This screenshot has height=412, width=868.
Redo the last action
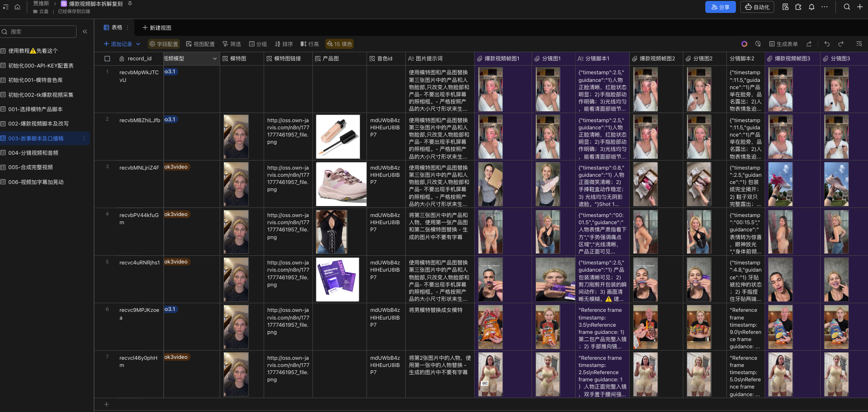point(841,44)
